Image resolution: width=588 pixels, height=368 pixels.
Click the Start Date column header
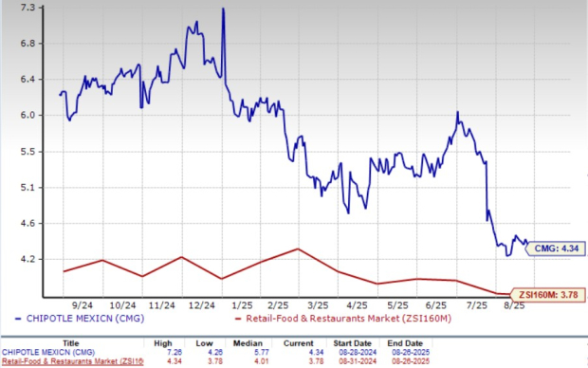click(x=352, y=343)
